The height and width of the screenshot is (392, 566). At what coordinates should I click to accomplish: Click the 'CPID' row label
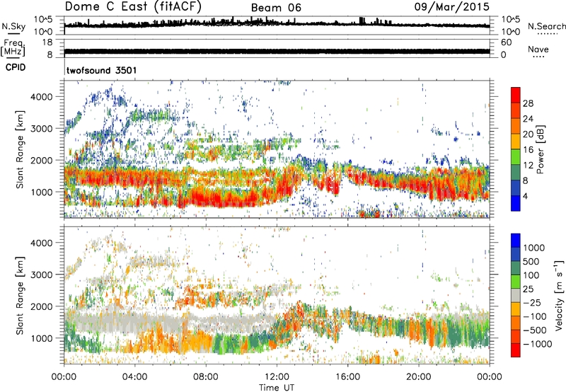click(x=16, y=67)
